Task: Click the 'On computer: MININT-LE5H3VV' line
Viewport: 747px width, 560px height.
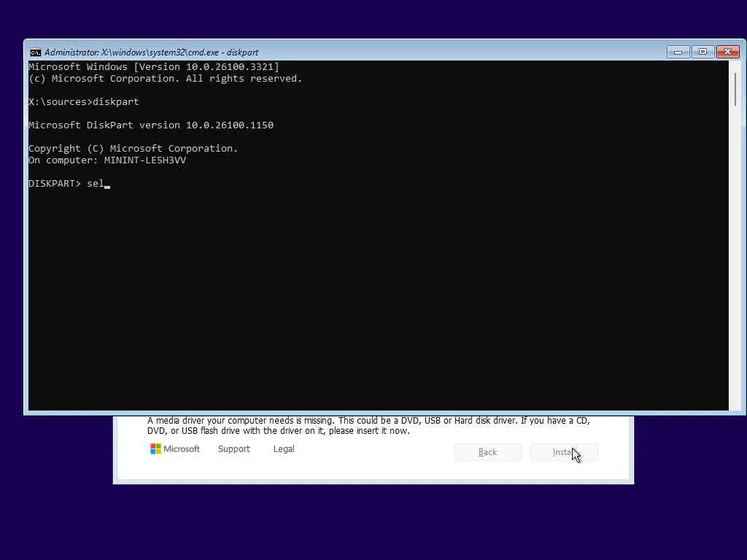Action: pos(107,160)
